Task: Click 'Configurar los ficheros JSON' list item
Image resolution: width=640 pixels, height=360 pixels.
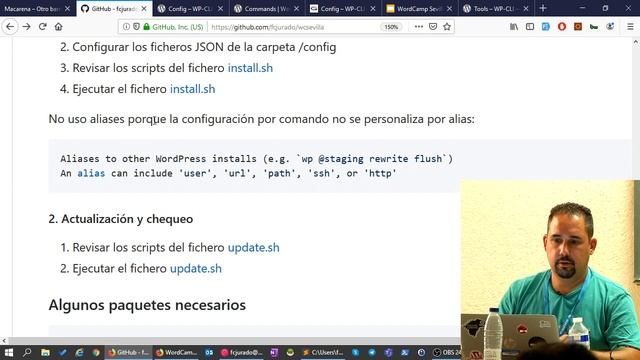Action: (204, 47)
